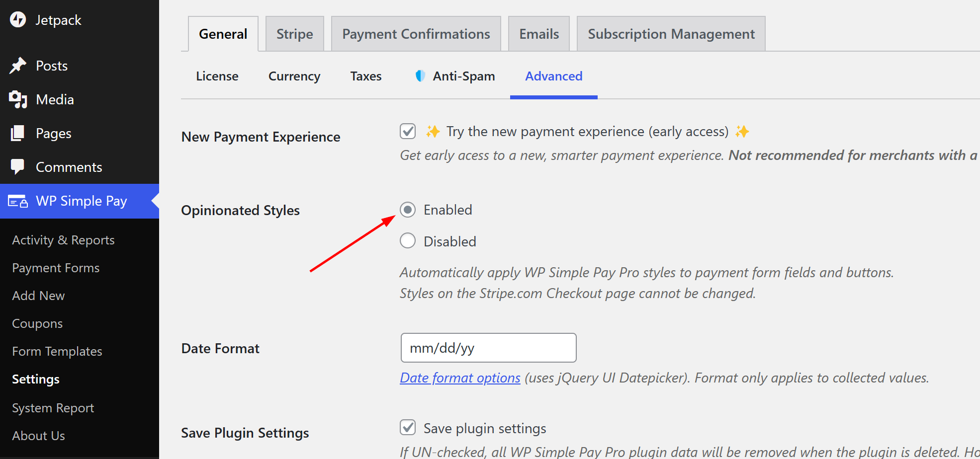The image size is (980, 459).
Task: Toggle the new payment experience checkbox
Action: (408, 131)
